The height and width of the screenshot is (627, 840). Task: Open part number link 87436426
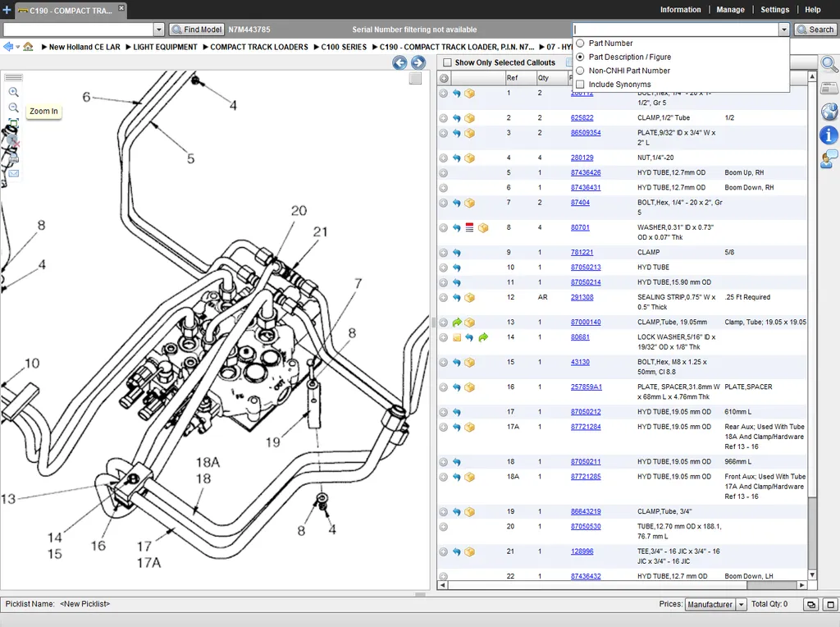coord(586,173)
